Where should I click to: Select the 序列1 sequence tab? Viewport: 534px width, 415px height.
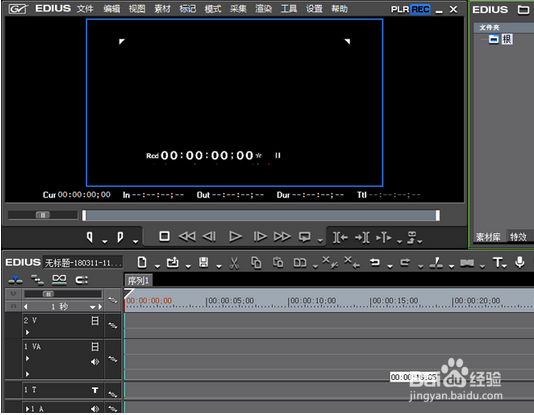[x=138, y=281]
